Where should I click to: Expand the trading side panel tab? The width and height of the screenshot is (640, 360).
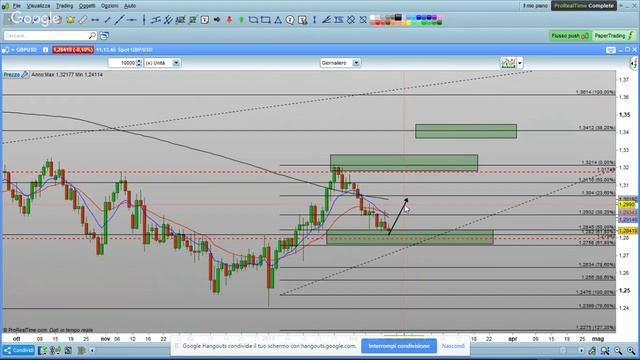634,63
